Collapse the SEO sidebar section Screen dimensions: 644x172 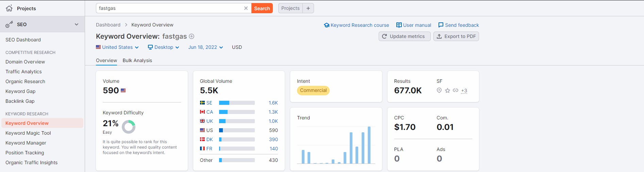pos(77,24)
